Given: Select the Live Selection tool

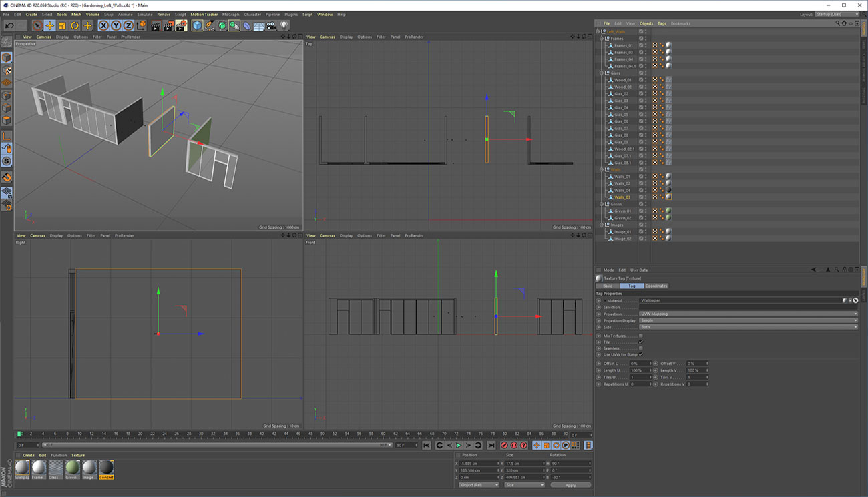Looking at the screenshot, I should coord(37,25).
